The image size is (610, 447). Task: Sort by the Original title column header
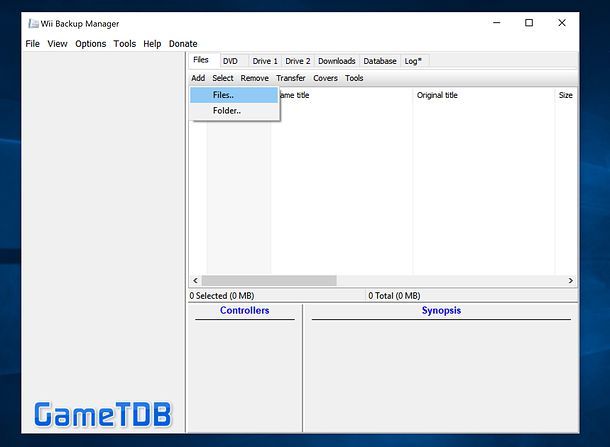(x=483, y=95)
